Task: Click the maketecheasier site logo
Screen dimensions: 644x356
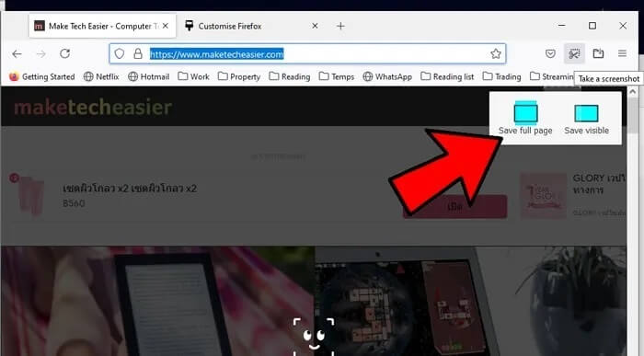Action: click(x=93, y=108)
